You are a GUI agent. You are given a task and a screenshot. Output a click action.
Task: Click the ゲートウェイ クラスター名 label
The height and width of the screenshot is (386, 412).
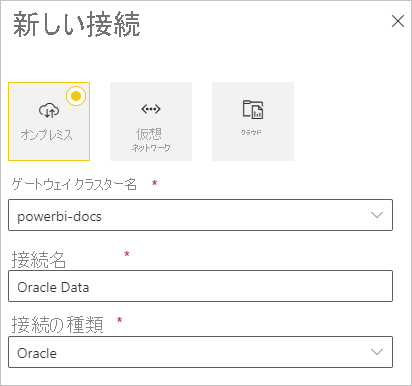click(74, 184)
